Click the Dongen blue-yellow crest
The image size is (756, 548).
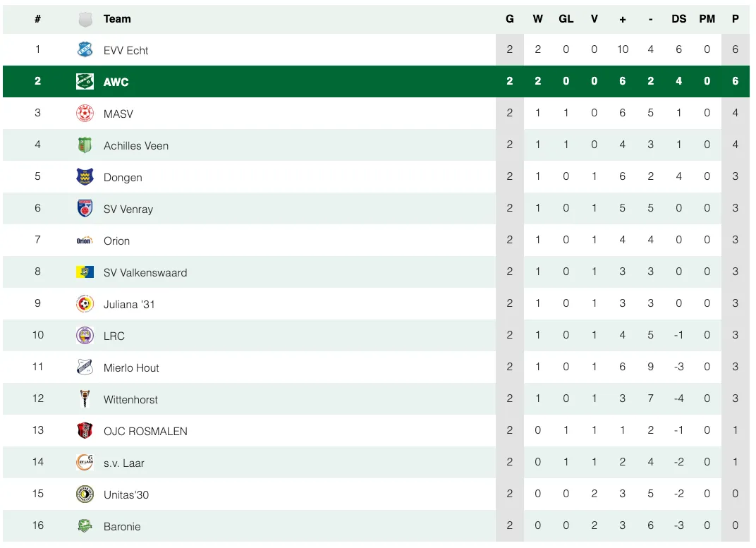click(x=85, y=177)
